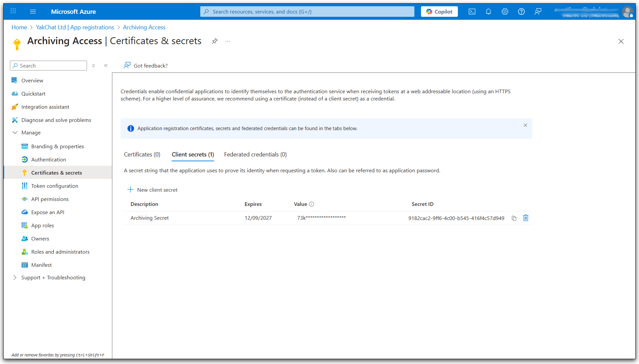Click the help question mark icon

point(521,12)
